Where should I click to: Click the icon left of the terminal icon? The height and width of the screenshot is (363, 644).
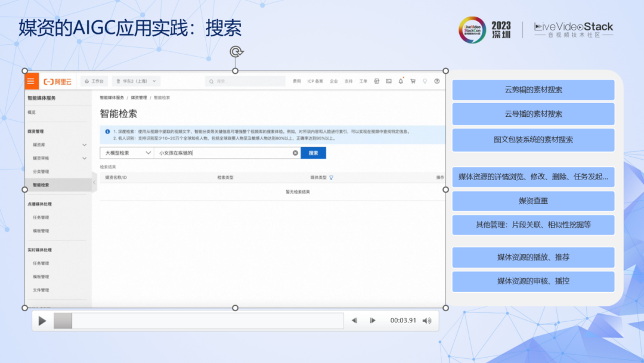377,81
